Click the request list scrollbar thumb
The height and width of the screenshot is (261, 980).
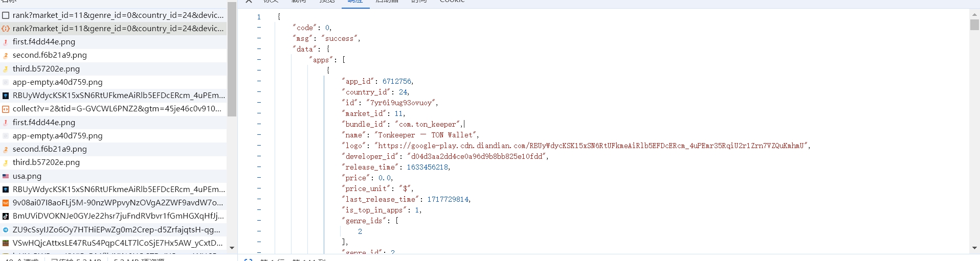232,59
